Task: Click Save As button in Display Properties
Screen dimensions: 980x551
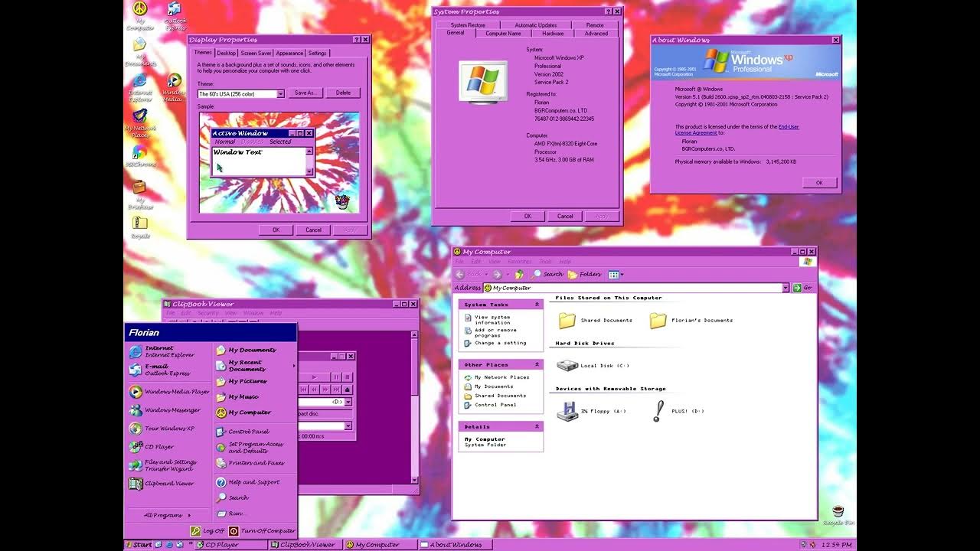Action: [x=305, y=93]
